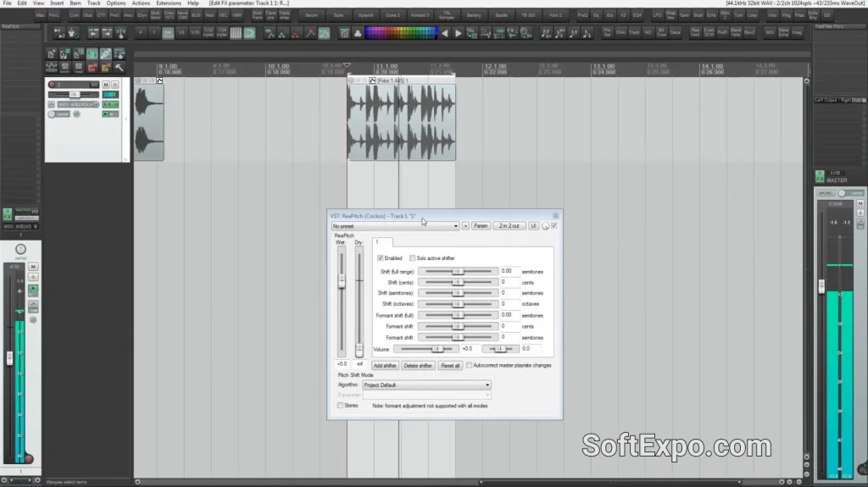Click the hammer tool icon in toolbar

click(x=120, y=67)
